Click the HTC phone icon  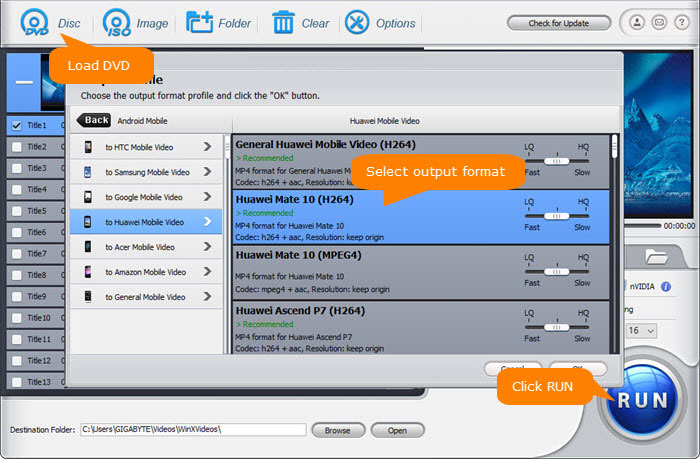(x=88, y=147)
